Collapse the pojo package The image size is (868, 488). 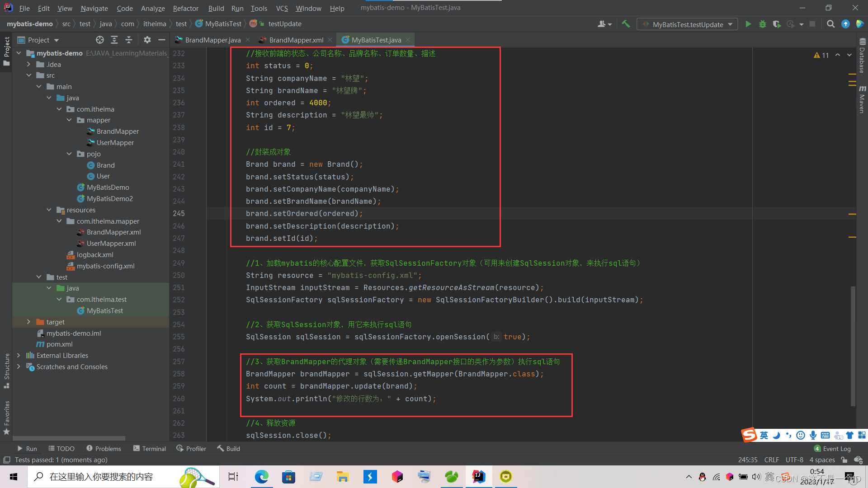[x=69, y=154]
